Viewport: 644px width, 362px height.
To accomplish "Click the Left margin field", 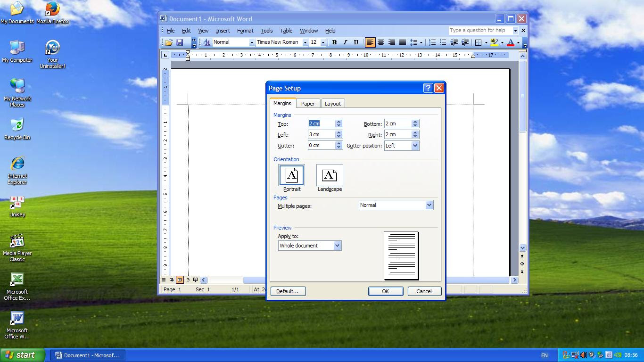I will click(322, 135).
